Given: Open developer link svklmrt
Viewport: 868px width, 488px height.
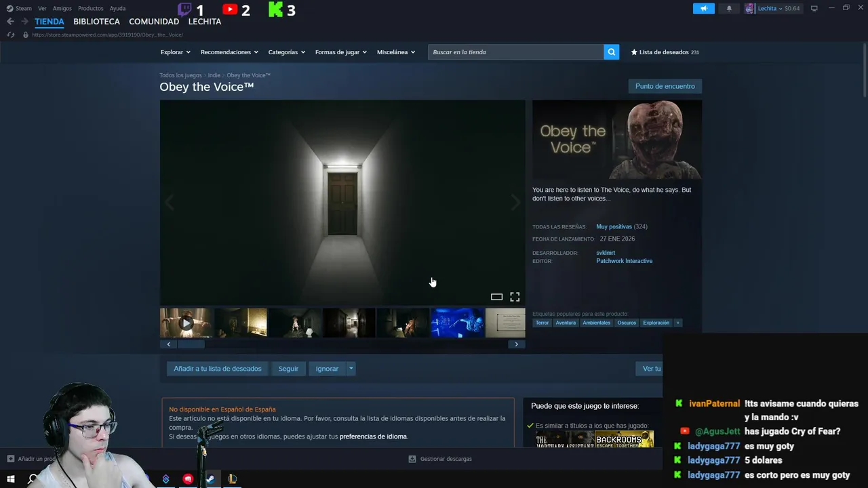Looking at the screenshot, I should (606, 253).
